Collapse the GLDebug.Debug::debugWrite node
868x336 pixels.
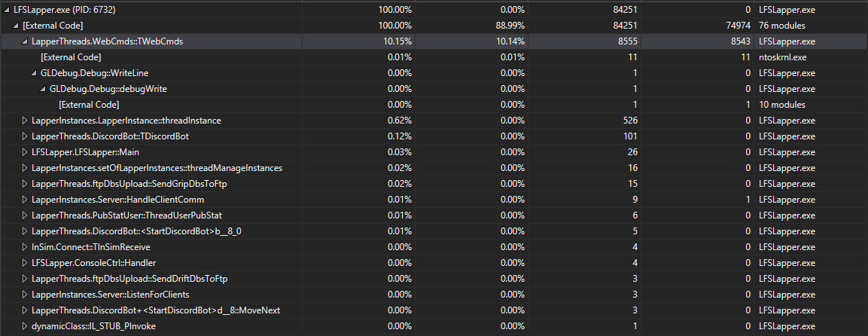coord(43,89)
